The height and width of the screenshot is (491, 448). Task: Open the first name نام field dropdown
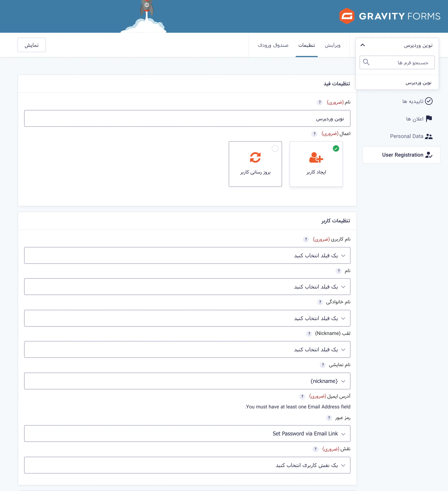pyautogui.click(x=187, y=287)
